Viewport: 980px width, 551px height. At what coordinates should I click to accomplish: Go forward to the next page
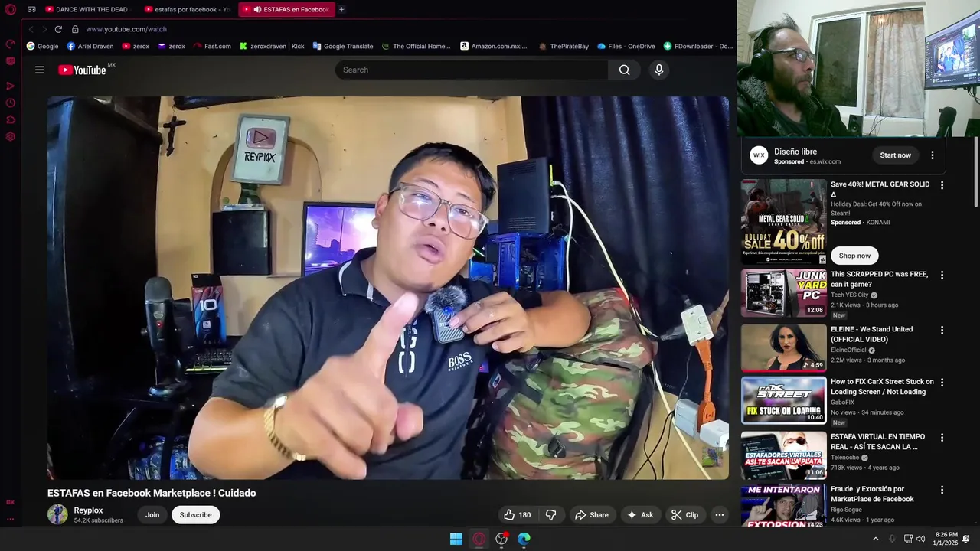pyautogui.click(x=44, y=29)
